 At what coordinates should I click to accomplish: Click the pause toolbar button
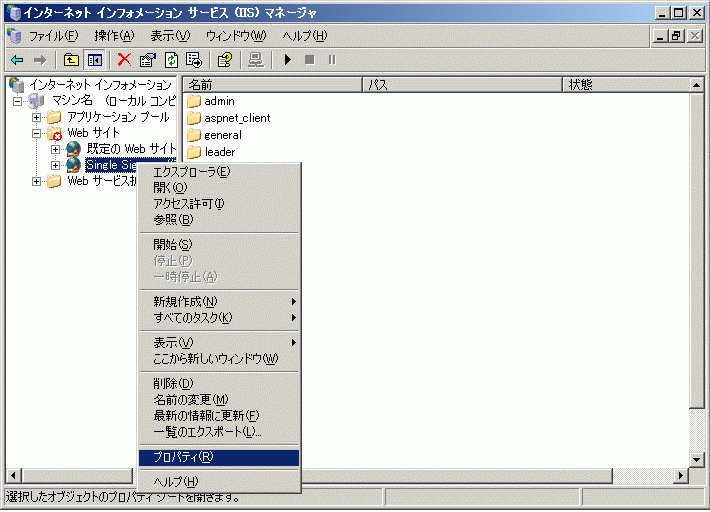[332, 60]
